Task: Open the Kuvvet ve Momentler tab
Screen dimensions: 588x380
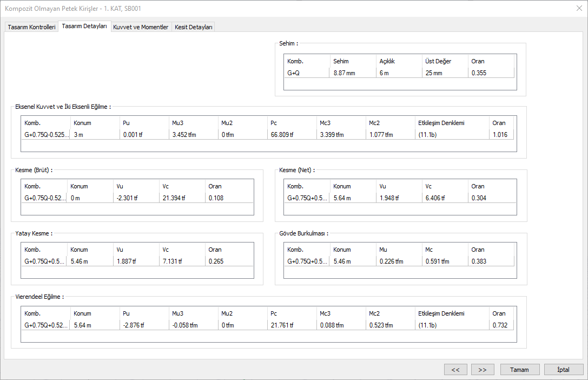Action: [141, 27]
